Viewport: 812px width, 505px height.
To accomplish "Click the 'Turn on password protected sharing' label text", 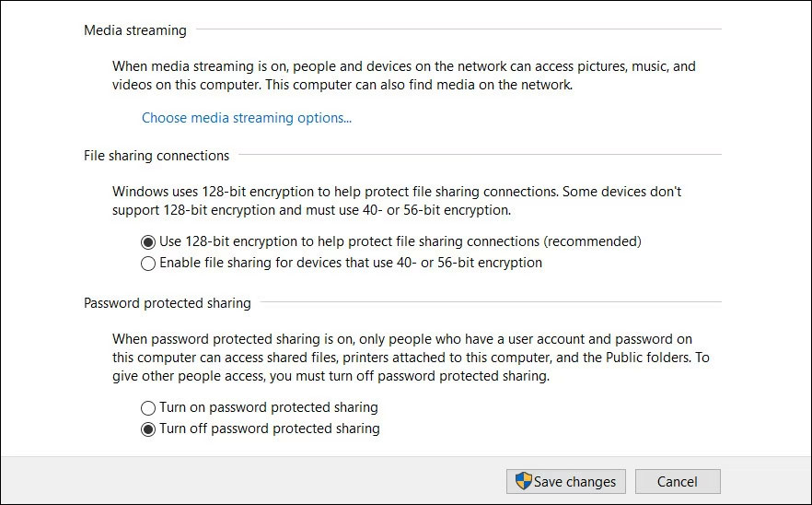I will (268, 407).
